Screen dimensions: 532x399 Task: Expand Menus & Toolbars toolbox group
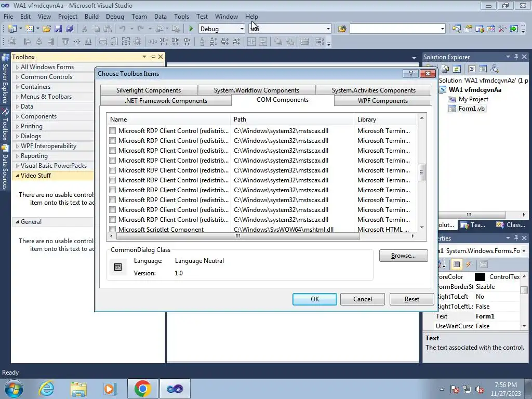tap(17, 97)
